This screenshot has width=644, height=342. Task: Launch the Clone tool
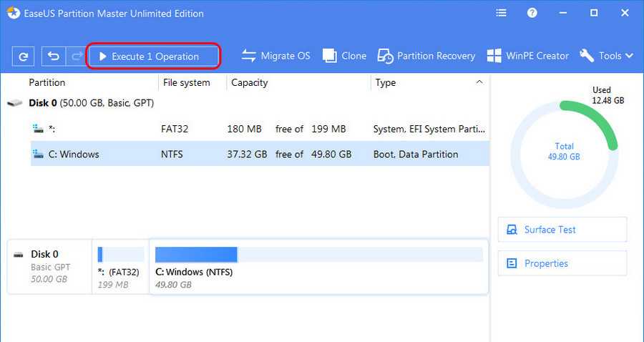[x=344, y=56]
